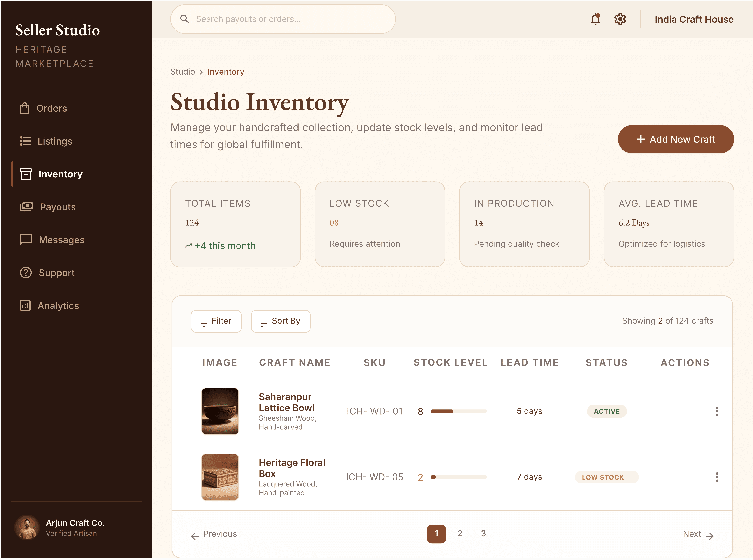Click the Messages chat bubble icon
753x560 pixels.
point(26,240)
